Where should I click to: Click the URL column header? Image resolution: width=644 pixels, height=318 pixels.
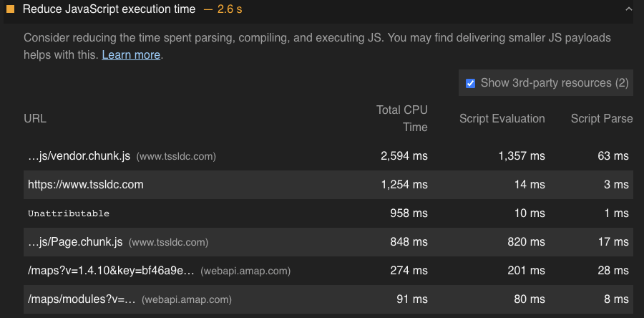(35, 118)
